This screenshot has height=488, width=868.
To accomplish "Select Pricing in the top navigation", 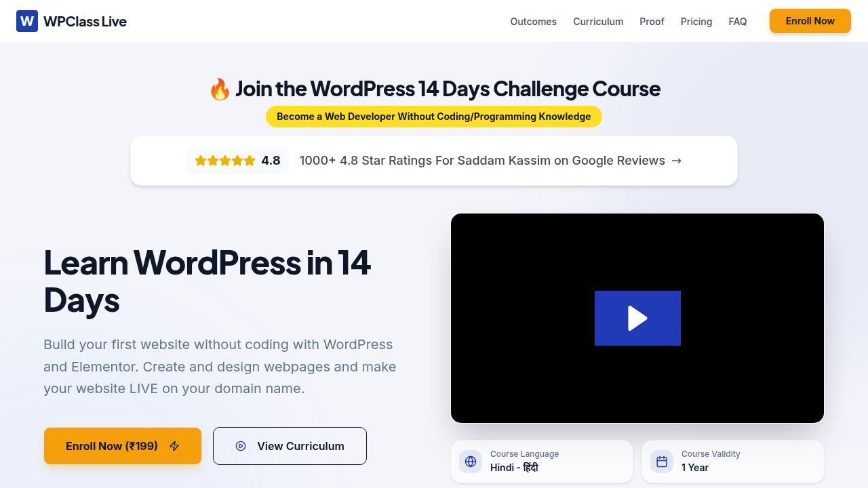I will pyautogui.click(x=696, y=22).
